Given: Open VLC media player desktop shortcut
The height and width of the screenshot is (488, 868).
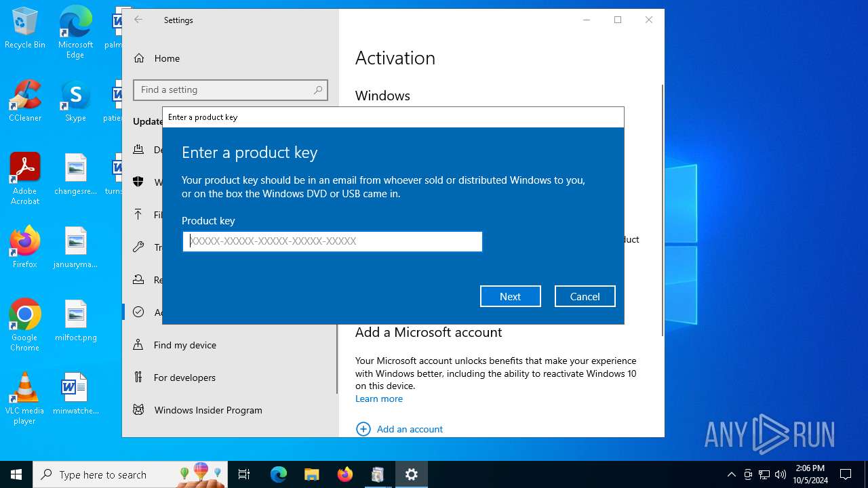Looking at the screenshot, I should [x=25, y=399].
